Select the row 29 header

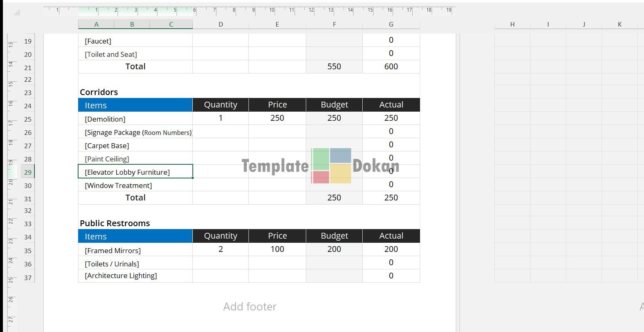pos(28,172)
